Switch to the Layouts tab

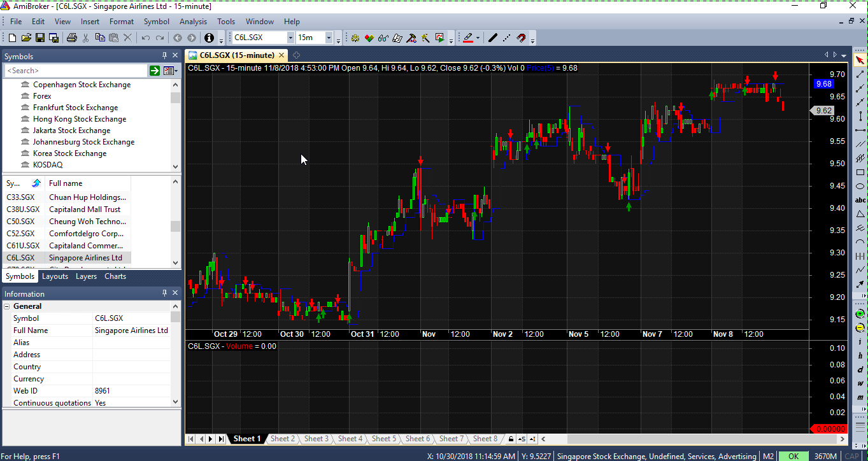(55, 276)
